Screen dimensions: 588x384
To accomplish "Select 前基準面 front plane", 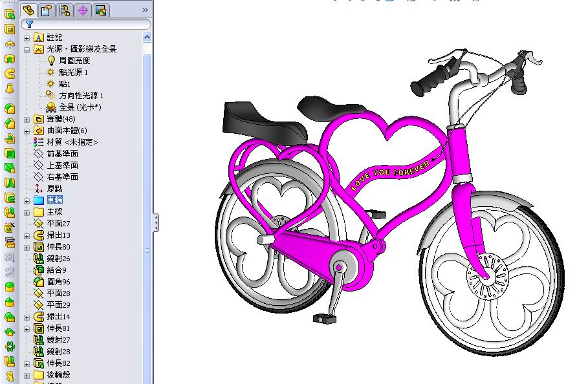I will click(62, 154).
